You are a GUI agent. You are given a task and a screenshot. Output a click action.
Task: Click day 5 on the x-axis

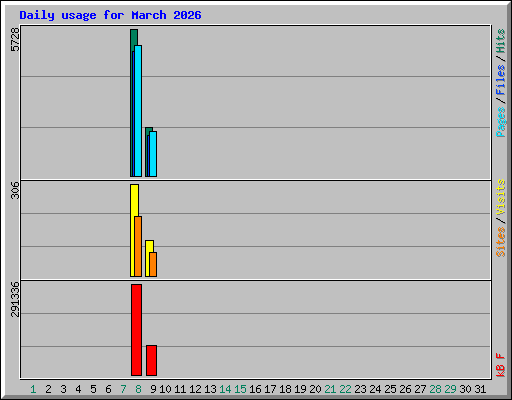click(93, 389)
